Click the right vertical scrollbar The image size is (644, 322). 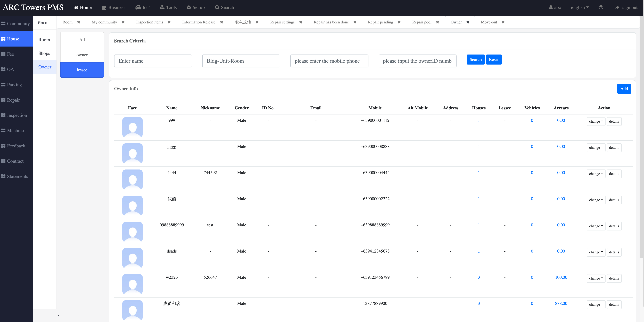(x=641, y=137)
